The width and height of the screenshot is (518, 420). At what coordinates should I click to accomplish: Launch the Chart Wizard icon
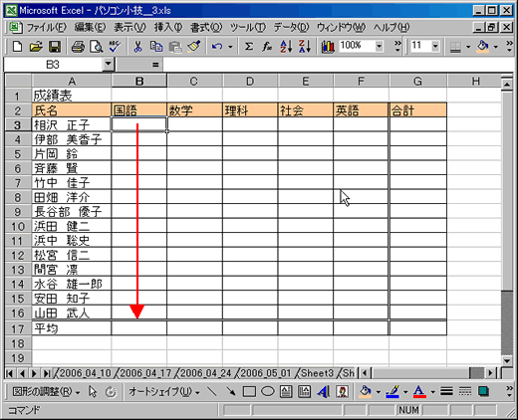[328, 47]
